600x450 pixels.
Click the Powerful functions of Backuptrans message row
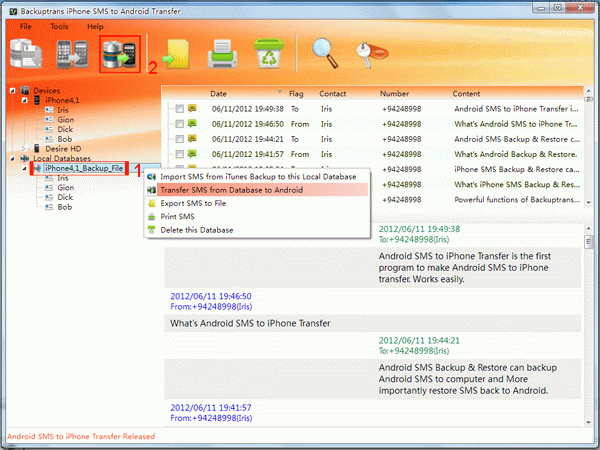(479, 199)
